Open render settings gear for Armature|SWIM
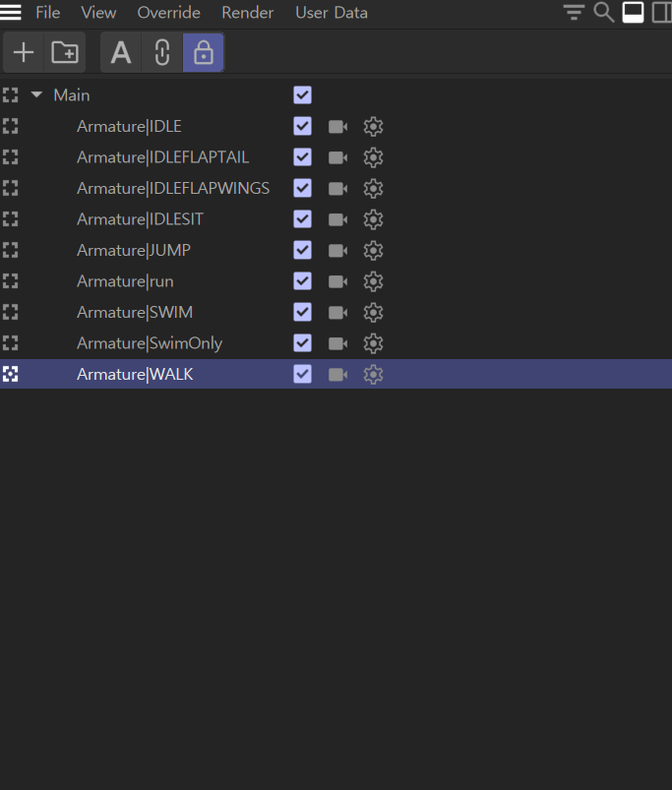The image size is (672, 790). 373,313
